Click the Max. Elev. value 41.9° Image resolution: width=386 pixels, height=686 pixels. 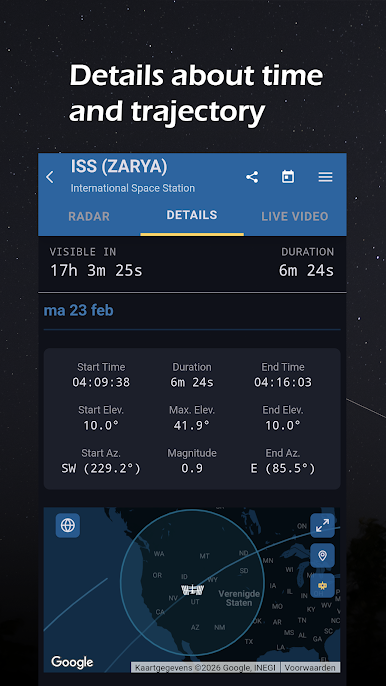tap(192, 425)
